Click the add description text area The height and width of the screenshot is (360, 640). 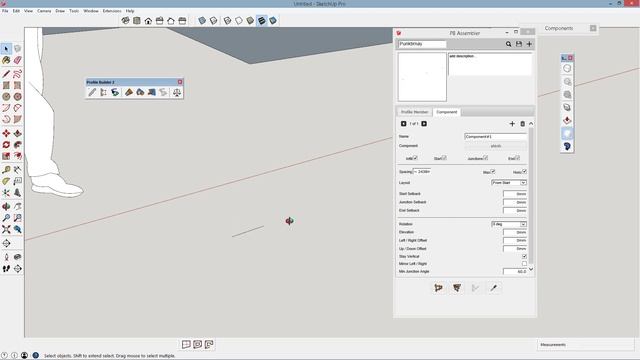490,64
